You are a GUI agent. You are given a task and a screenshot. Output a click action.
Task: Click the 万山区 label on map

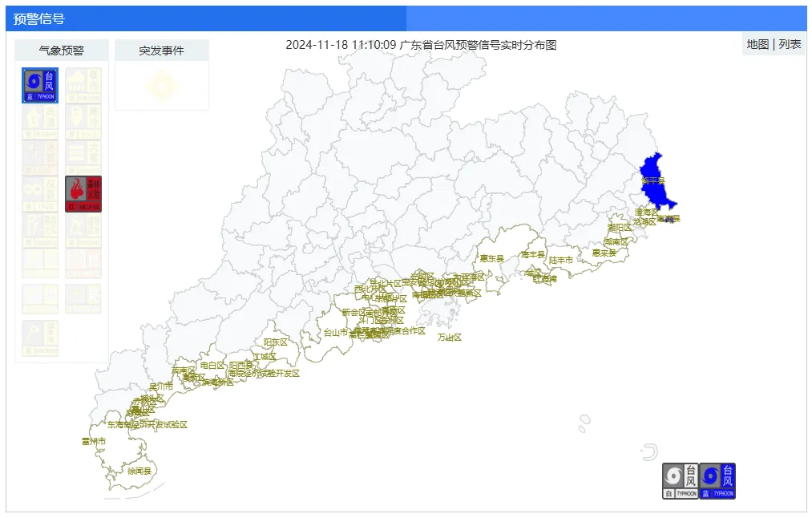(449, 338)
